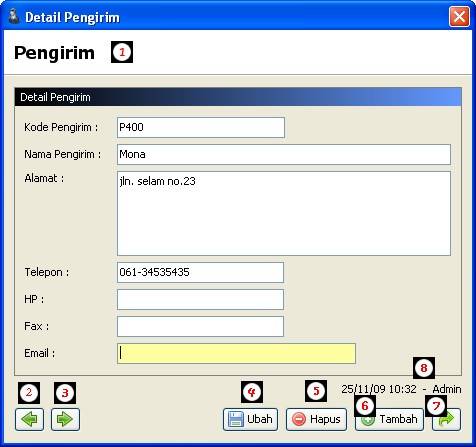Image resolution: width=476 pixels, height=447 pixels.
Task: Delete the record using the Hapus button
Action: (x=316, y=419)
